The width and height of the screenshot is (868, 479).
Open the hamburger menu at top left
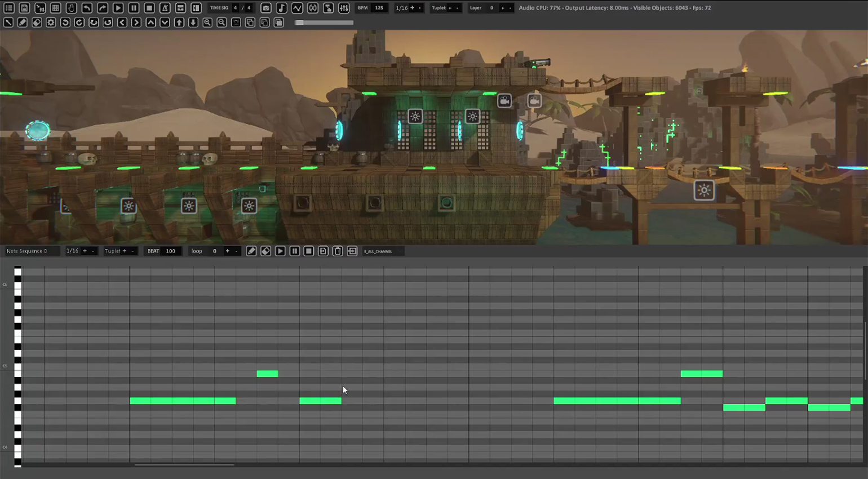click(8, 8)
